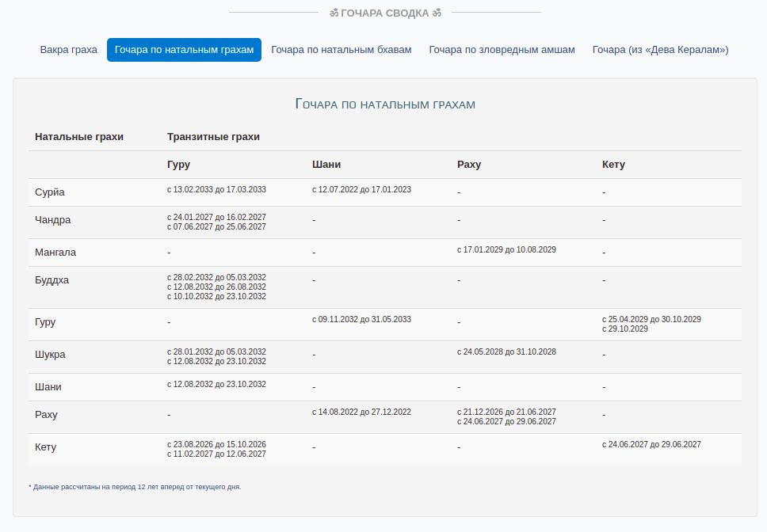This screenshot has height=532, width=767.
Task: Click the footnote about 12 лет вперед
Action: 135,487
